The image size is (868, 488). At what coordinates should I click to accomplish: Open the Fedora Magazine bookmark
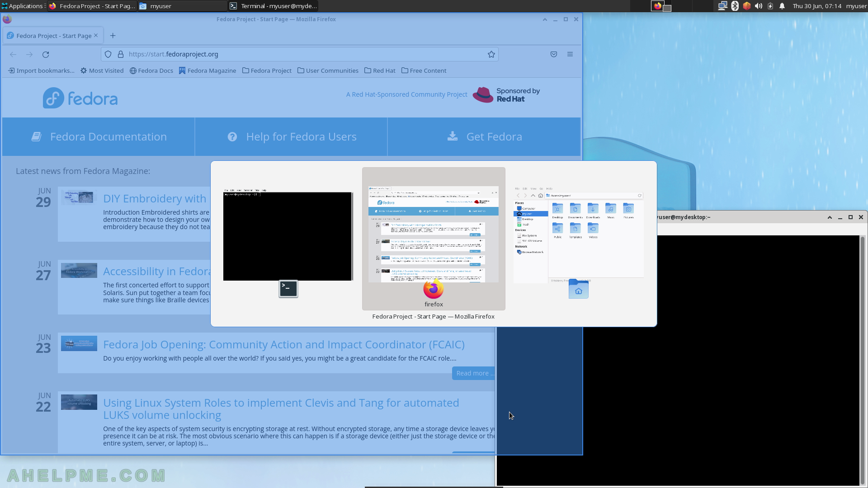tap(208, 70)
